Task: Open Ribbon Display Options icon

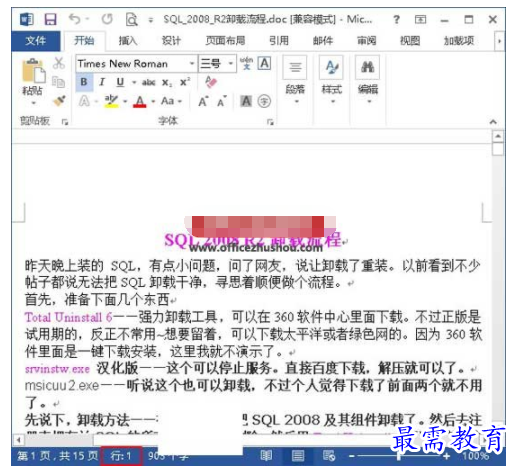Action: [421, 20]
